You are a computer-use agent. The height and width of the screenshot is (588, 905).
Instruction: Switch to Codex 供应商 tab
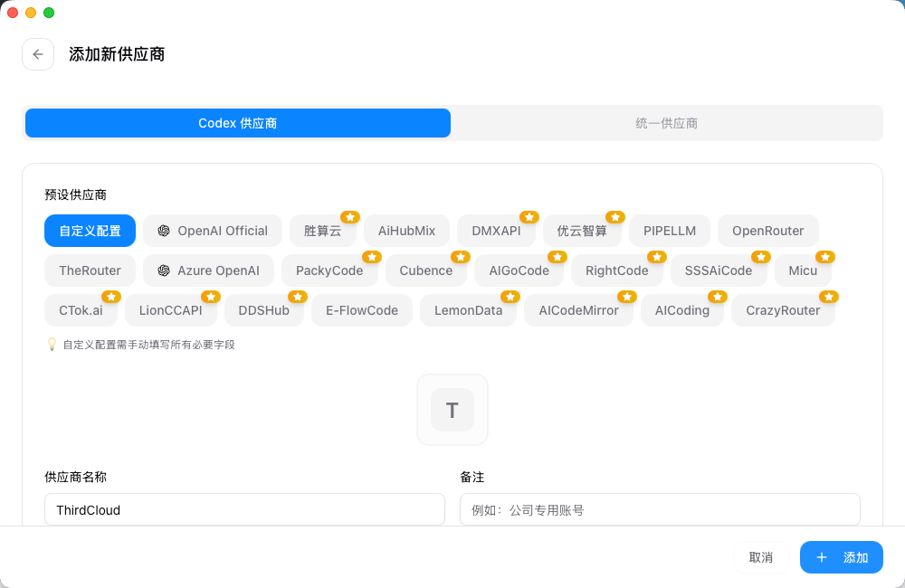(x=238, y=123)
